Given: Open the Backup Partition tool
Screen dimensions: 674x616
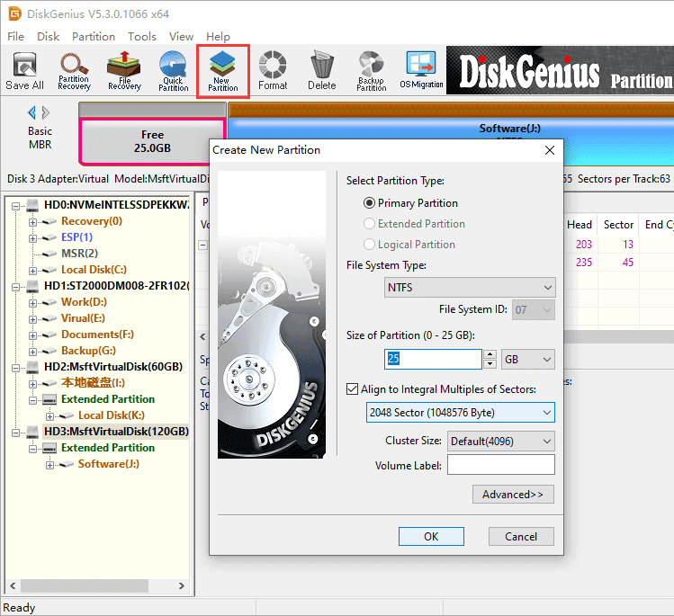Looking at the screenshot, I should click(x=371, y=71).
